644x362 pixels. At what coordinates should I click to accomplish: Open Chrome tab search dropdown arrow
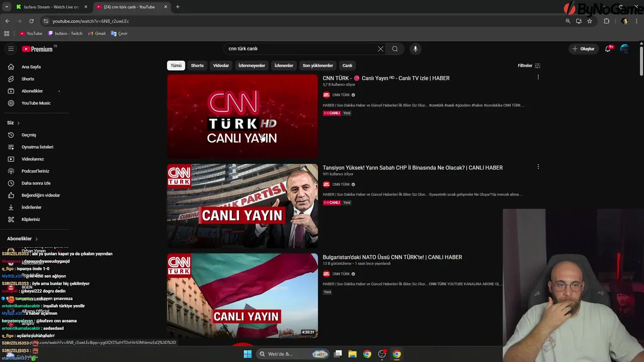[x=7, y=7]
